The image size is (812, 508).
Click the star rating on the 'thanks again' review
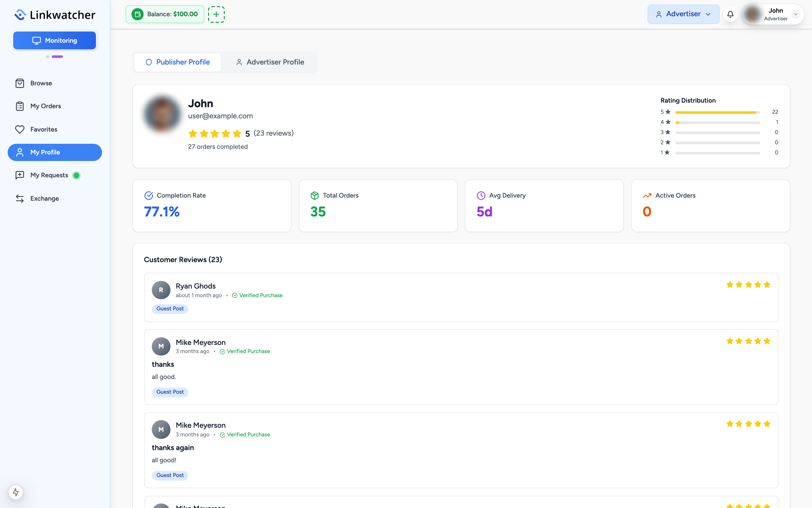pyautogui.click(x=748, y=424)
